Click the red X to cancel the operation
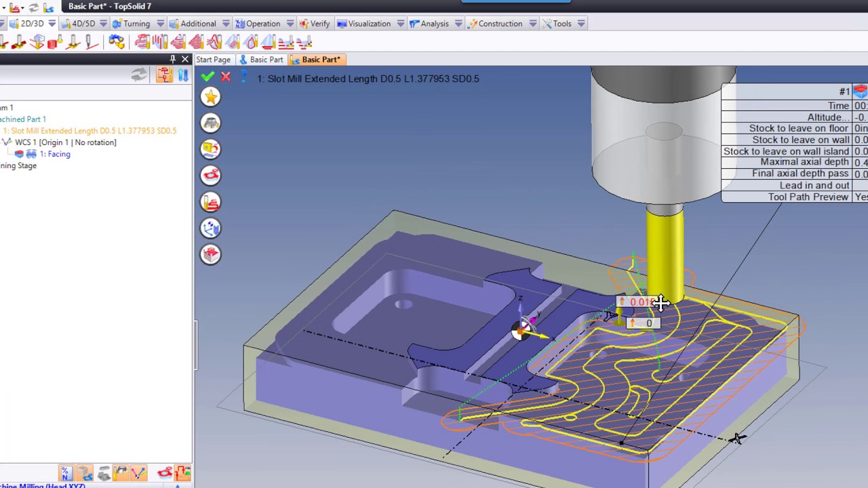 (226, 77)
